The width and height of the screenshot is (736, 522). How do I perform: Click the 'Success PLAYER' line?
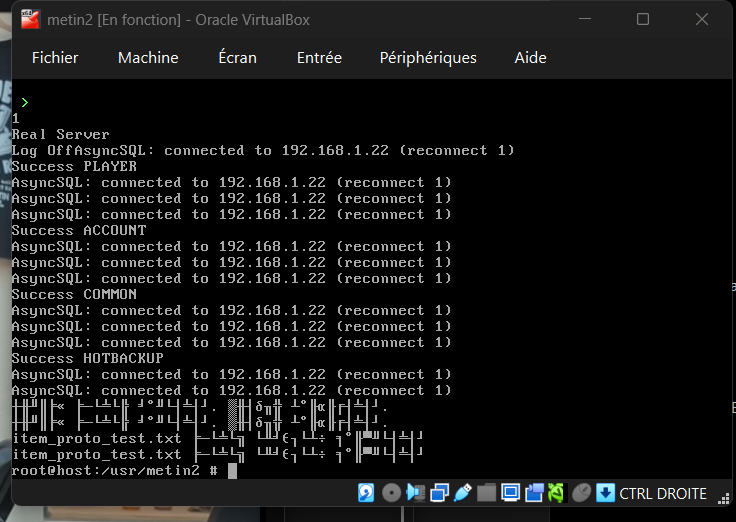74,166
